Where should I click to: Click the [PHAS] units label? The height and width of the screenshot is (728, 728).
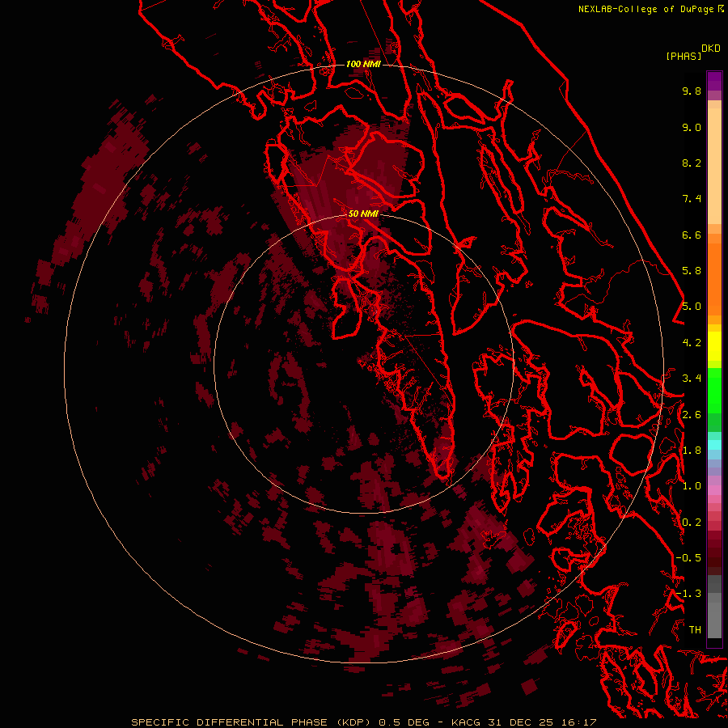pos(684,57)
